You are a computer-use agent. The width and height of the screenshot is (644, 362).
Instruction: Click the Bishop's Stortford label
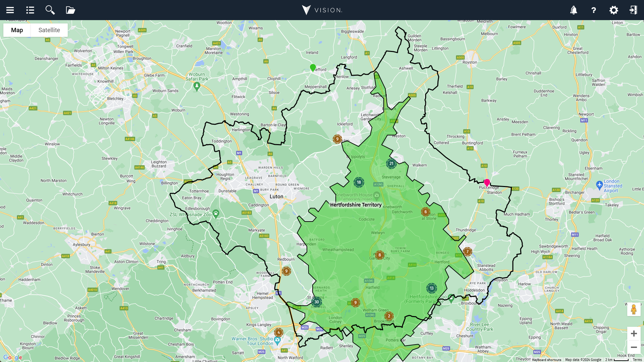point(557,201)
